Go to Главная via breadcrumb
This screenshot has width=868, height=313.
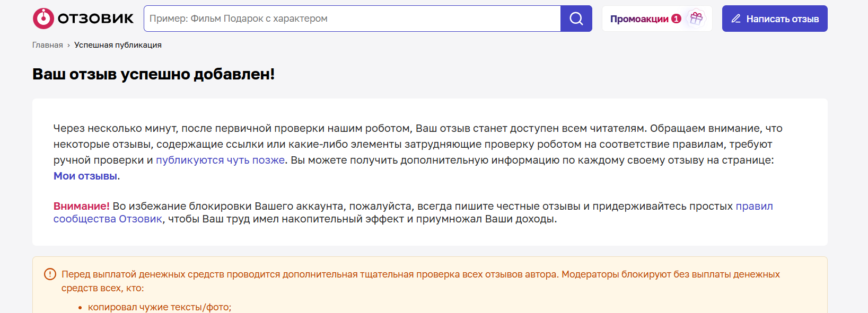48,45
